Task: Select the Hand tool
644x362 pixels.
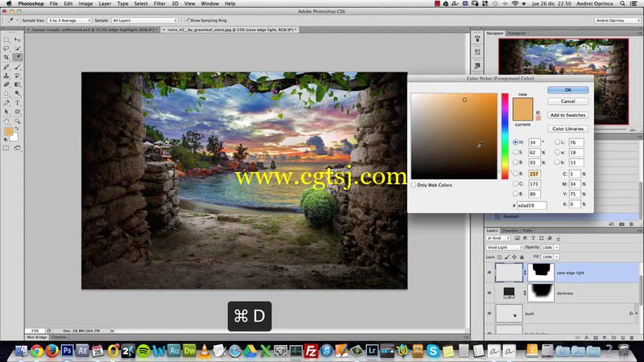Action: (x=6, y=121)
